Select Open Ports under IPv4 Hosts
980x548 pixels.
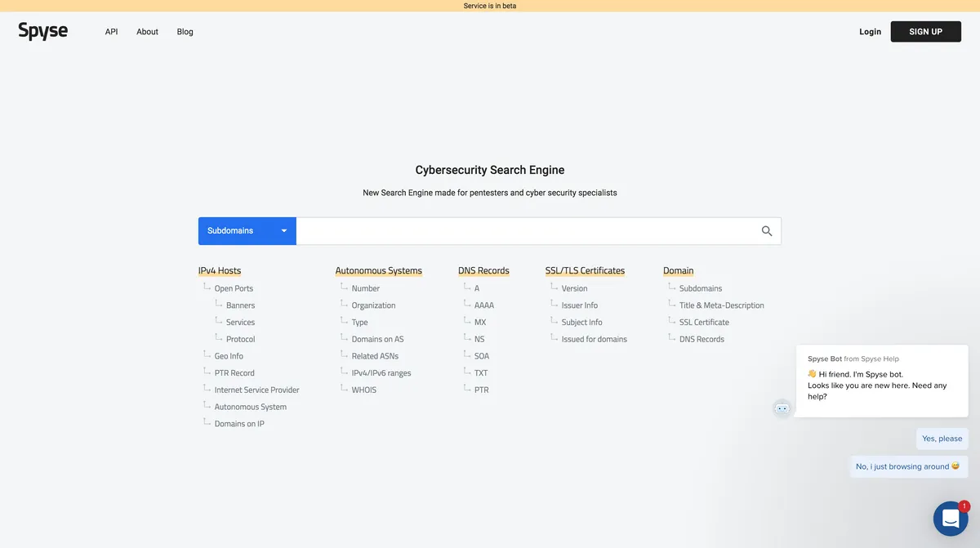click(x=234, y=288)
